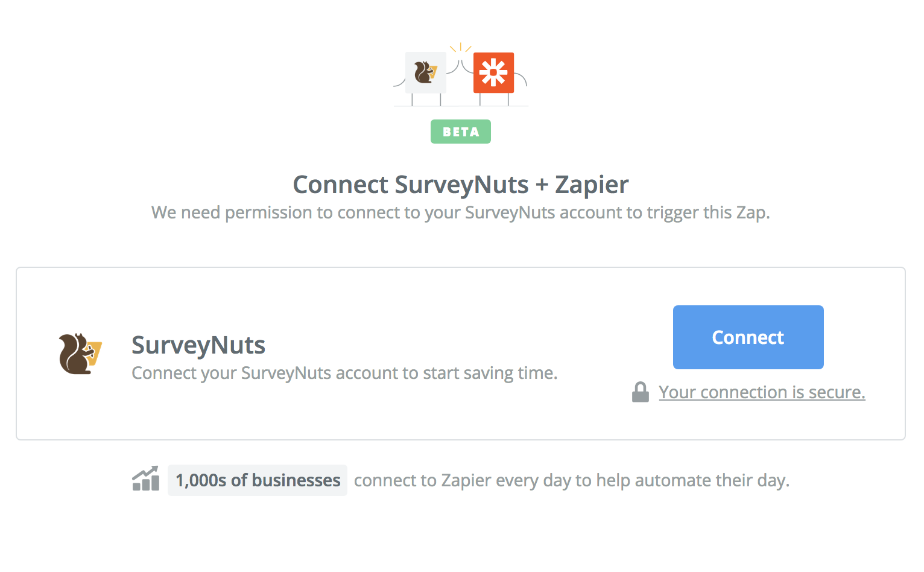The height and width of the screenshot is (572, 924).
Task: Click the lock icon next to the security link
Action: (x=641, y=392)
